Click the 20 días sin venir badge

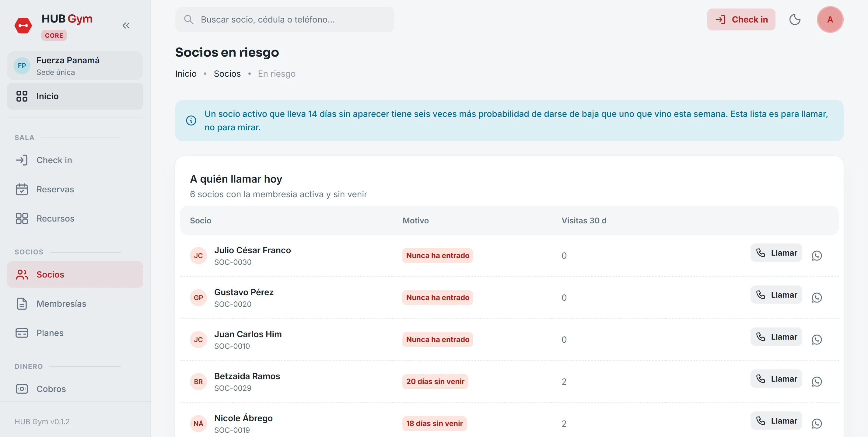[435, 382]
